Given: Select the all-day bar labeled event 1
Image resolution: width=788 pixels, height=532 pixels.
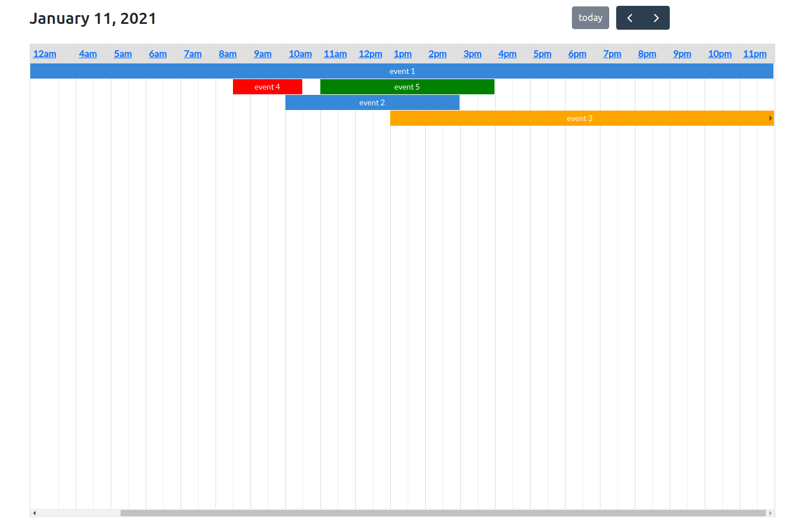Looking at the screenshot, I should point(402,71).
